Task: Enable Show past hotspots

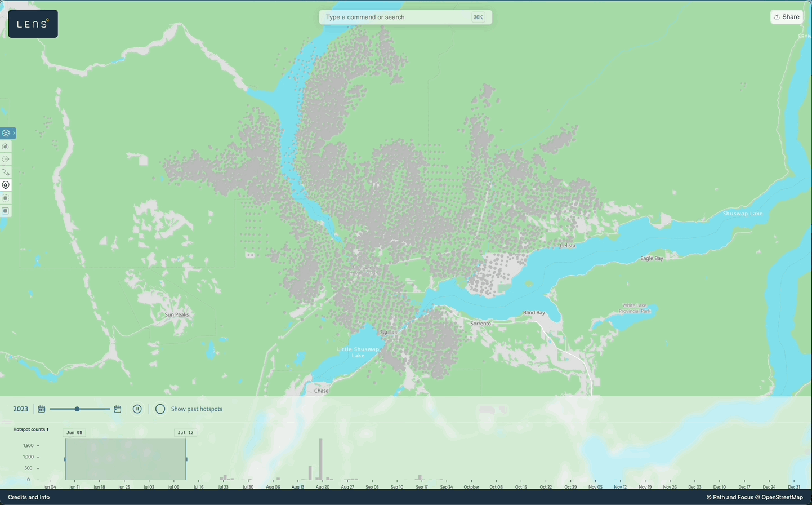Action: click(160, 409)
